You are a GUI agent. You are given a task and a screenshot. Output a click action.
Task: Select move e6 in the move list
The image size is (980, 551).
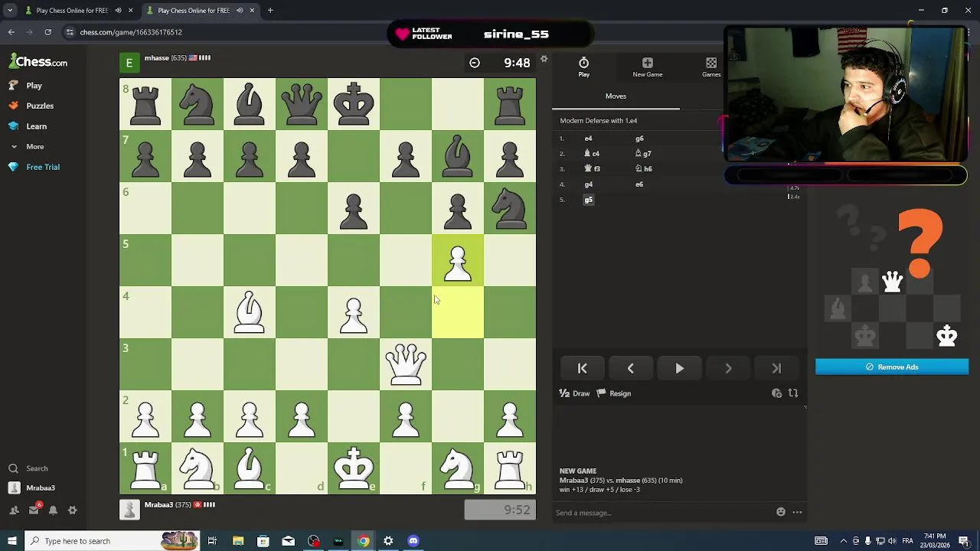pyautogui.click(x=639, y=184)
